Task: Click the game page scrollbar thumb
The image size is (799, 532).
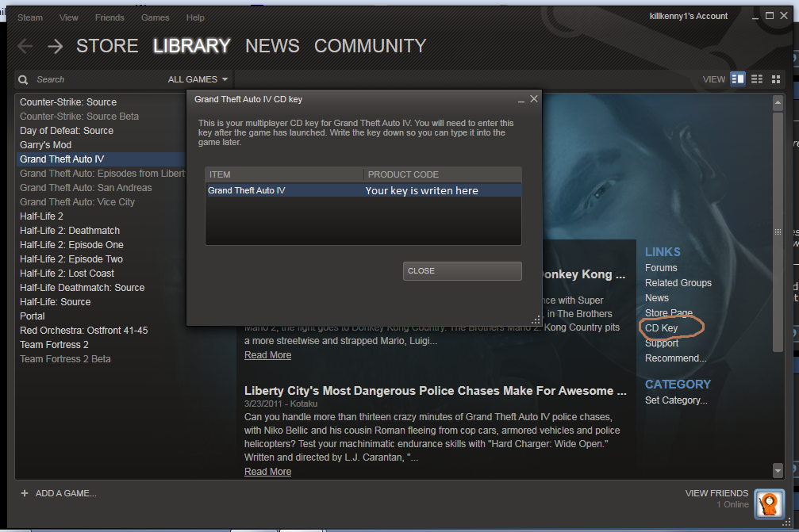Action: point(778,232)
